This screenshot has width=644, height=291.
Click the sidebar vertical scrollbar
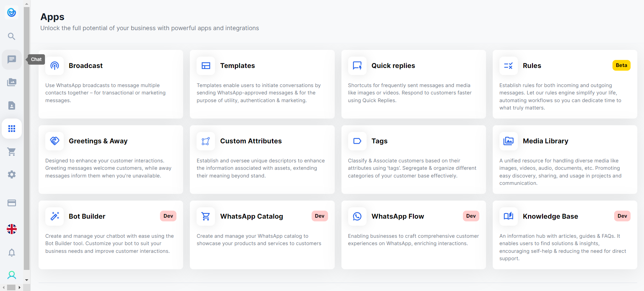tap(27, 134)
